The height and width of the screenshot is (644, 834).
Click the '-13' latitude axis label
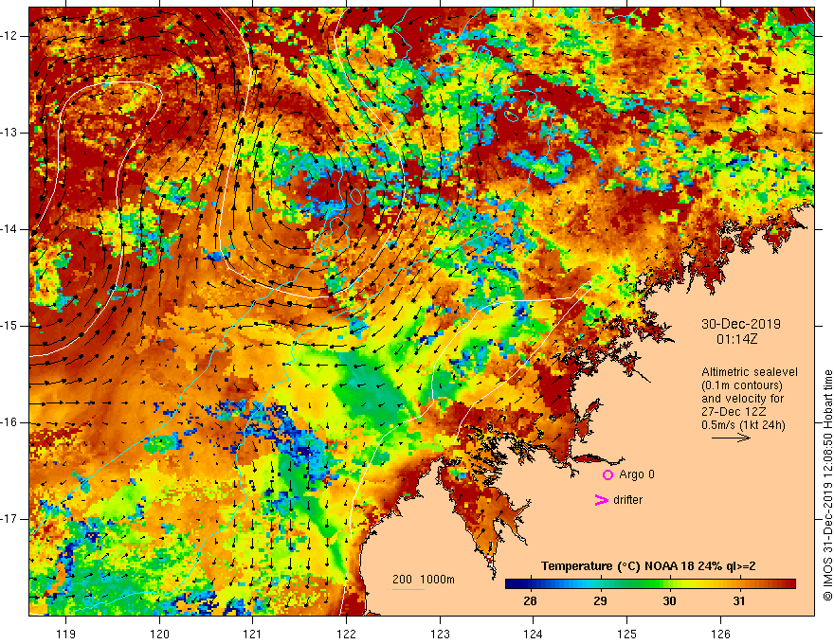pos(9,133)
